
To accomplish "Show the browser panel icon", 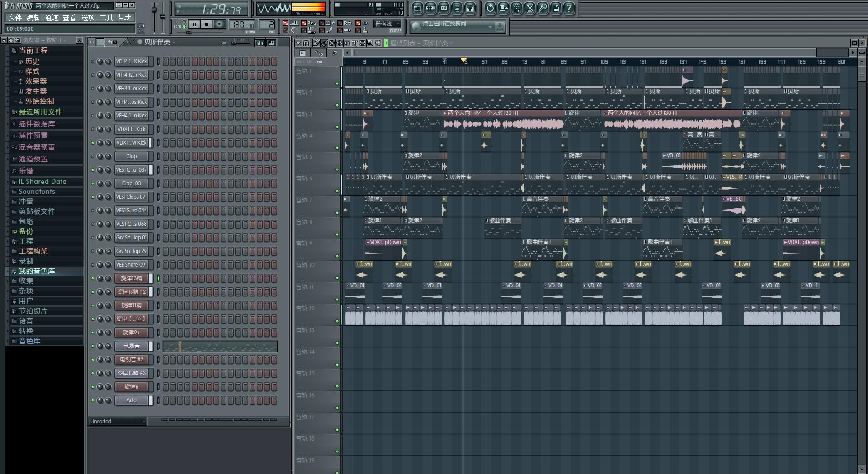I will (457, 8).
